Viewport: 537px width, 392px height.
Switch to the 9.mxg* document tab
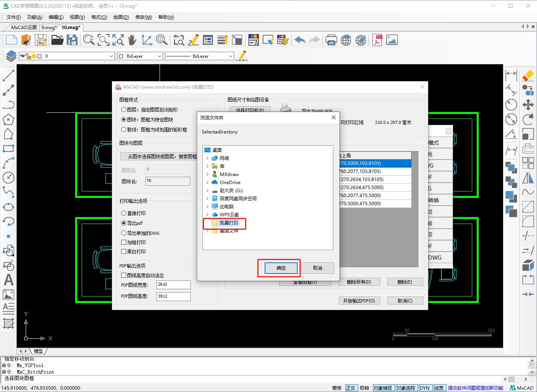coord(49,28)
